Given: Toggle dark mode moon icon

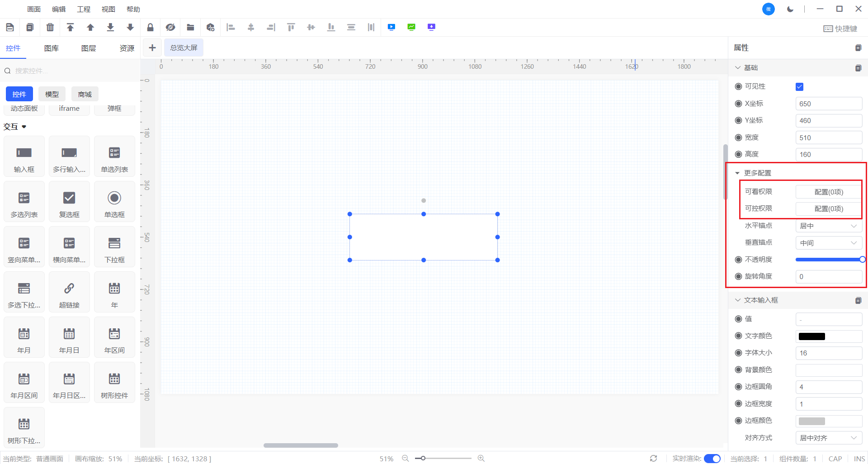Looking at the screenshot, I should [790, 9].
